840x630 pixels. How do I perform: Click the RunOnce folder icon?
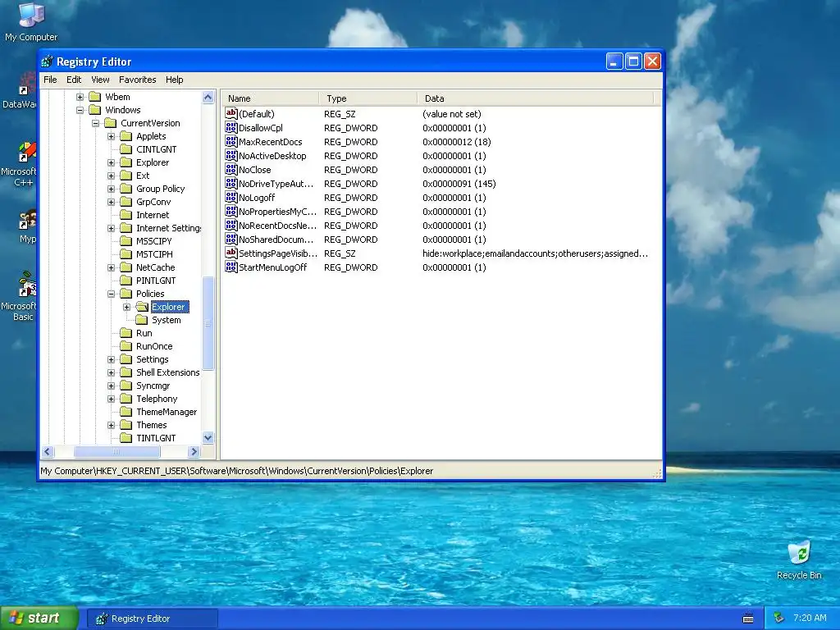pyautogui.click(x=126, y=346)
